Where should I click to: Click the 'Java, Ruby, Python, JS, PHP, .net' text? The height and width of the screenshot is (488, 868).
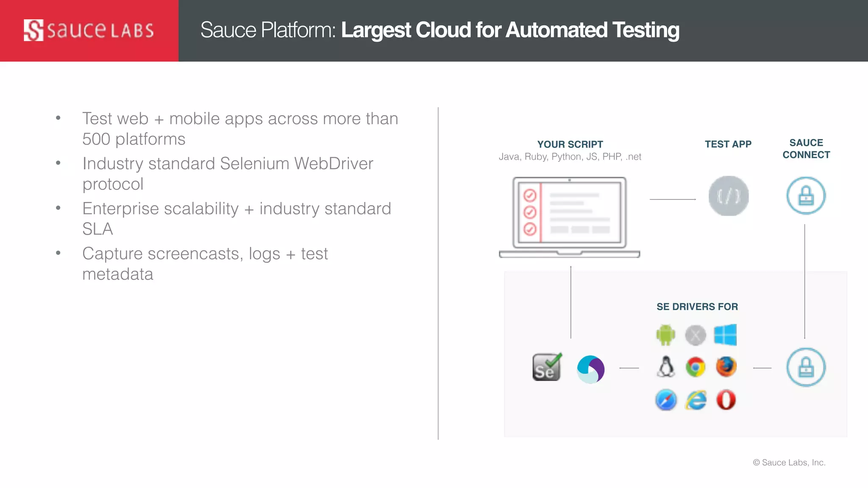(570, 157)
